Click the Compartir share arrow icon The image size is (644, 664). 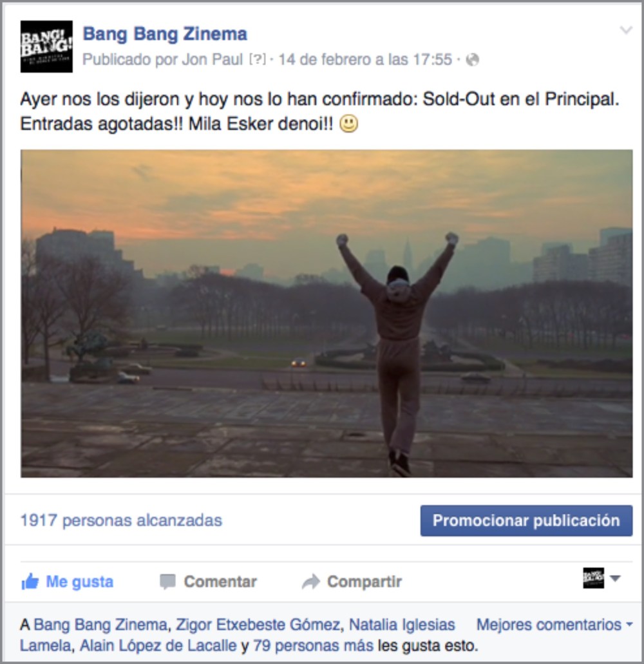click(x=311, y=582)
